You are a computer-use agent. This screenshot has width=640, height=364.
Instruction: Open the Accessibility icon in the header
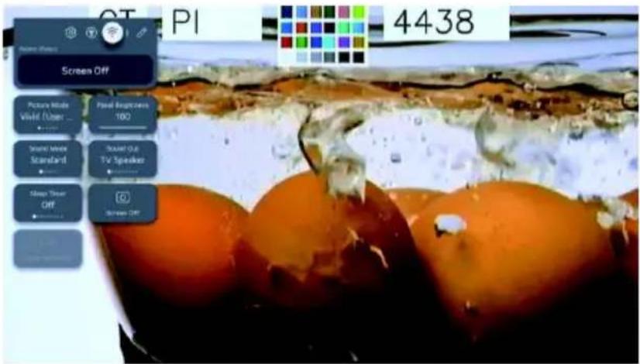coord(91,33)
